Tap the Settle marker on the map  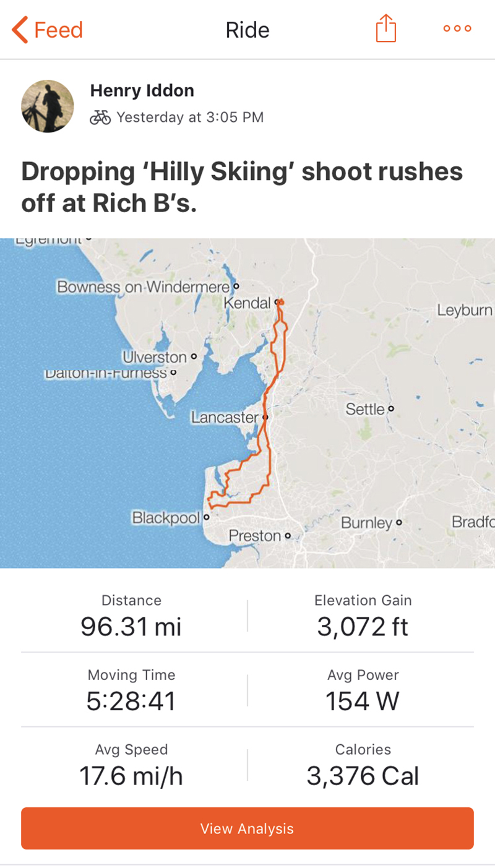point(390,409)
